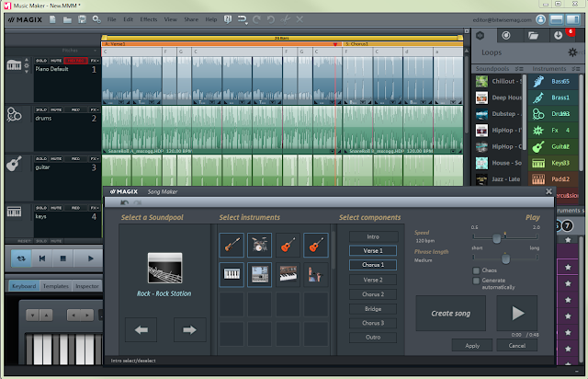Open FX dropdown on drums track
Image resolution: width=588 pixels, height=379 pixels.
(x=94, y=110)
